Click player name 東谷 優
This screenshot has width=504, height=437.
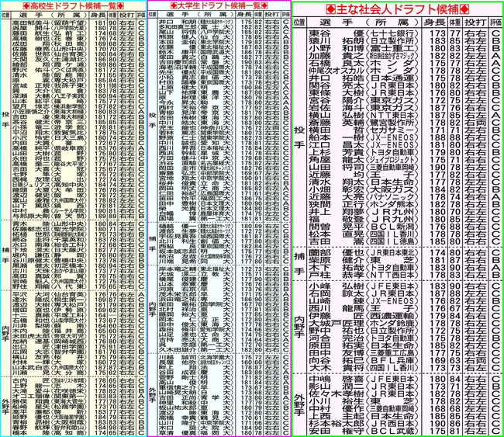337,33
